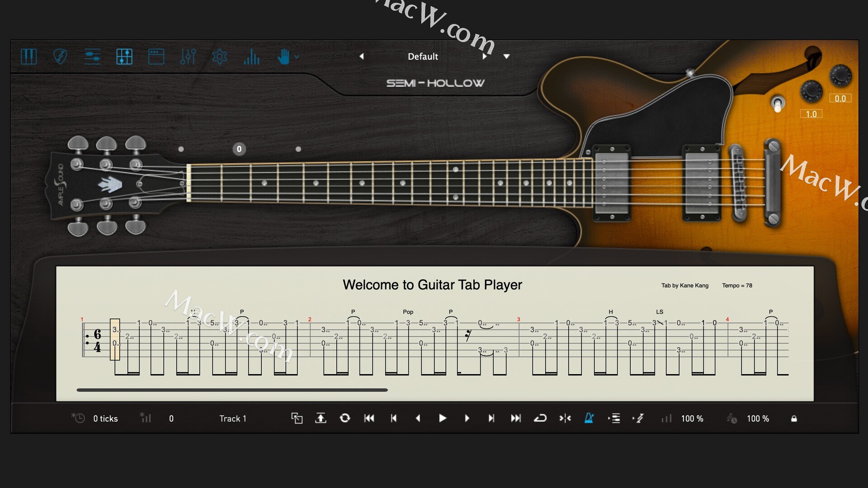Toggle the list lines icon with arrow
868x488 pixels.
pyautogui.click(x=613, y=418)
